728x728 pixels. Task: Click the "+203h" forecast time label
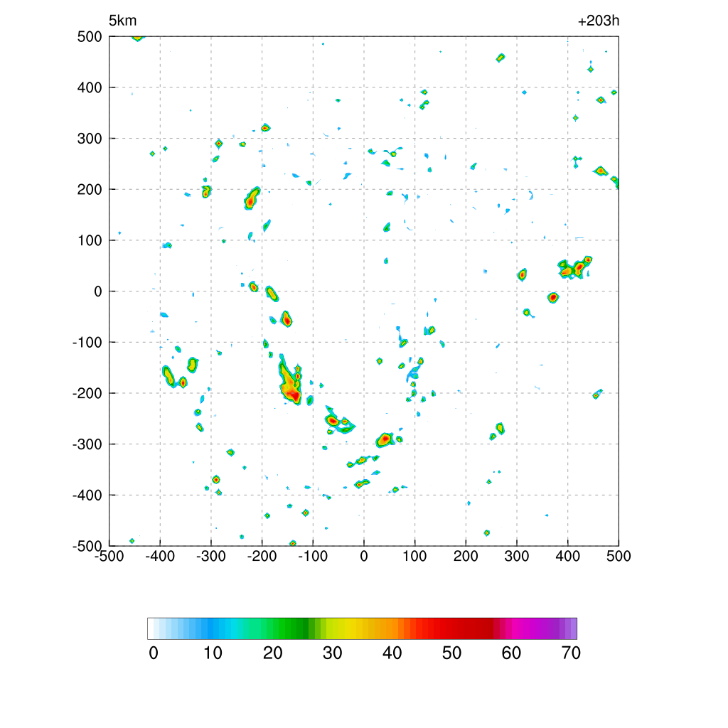pyautogui.click(x=599, y=21)
